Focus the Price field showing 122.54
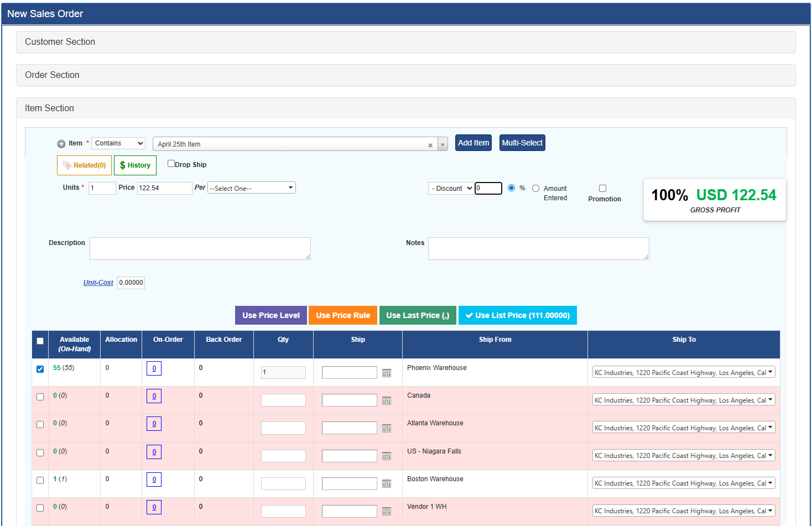This screenshot has width=812, height=526. tap(165, 188)
